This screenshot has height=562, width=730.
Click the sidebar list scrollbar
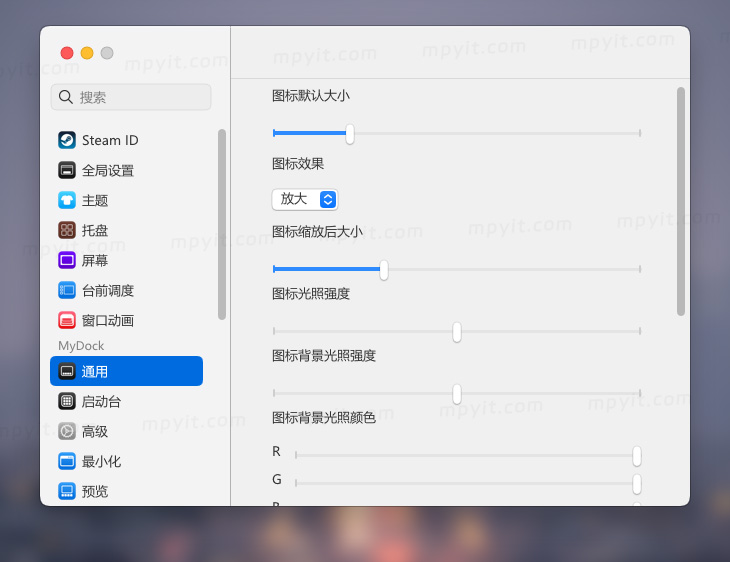click(222, 224)
